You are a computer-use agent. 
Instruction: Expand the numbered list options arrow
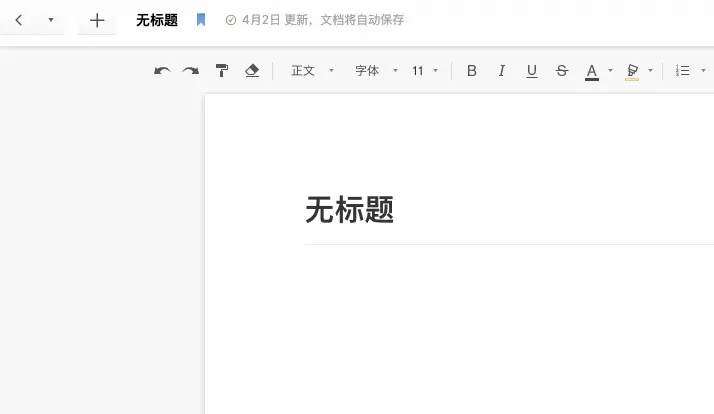coord(704,71)
